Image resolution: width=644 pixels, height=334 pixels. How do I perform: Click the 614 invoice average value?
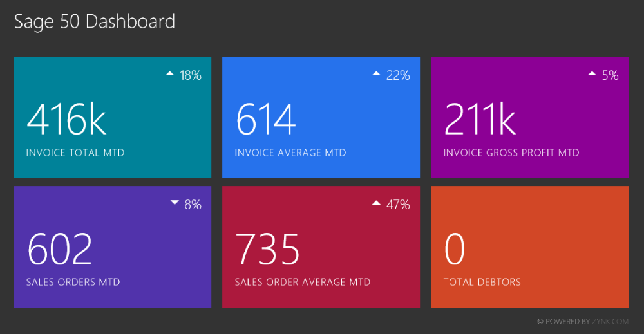(265, 120)
